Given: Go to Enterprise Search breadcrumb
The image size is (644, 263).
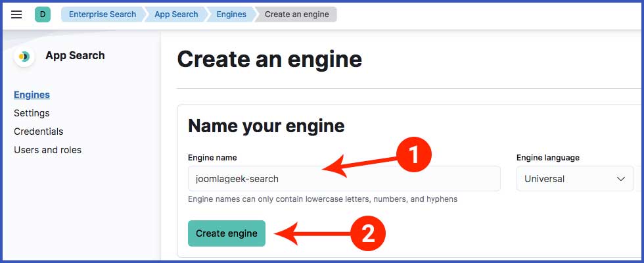Looking at the screenshot, I should [103, 14].
